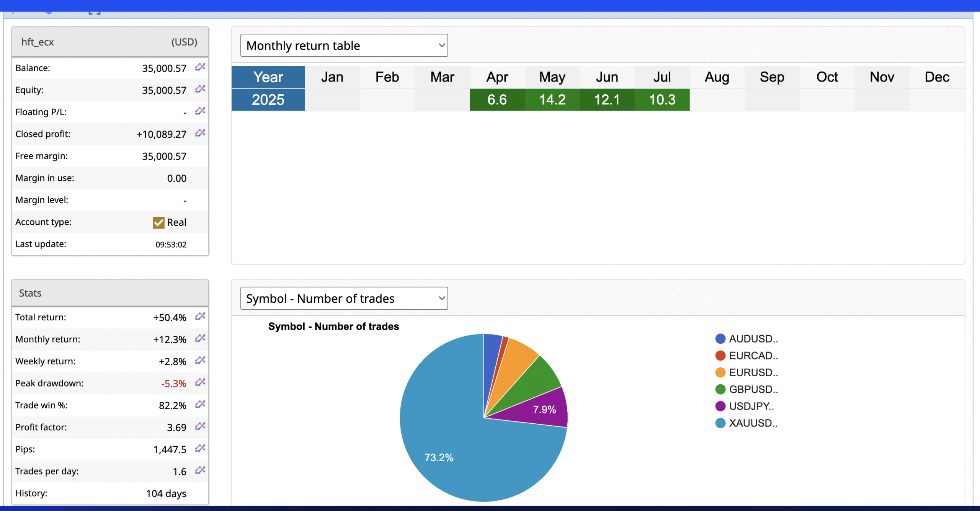Toggle USDJPY legend item in chart
The image size is (980, 511).
pyautogui.click(x=745, y=406)
